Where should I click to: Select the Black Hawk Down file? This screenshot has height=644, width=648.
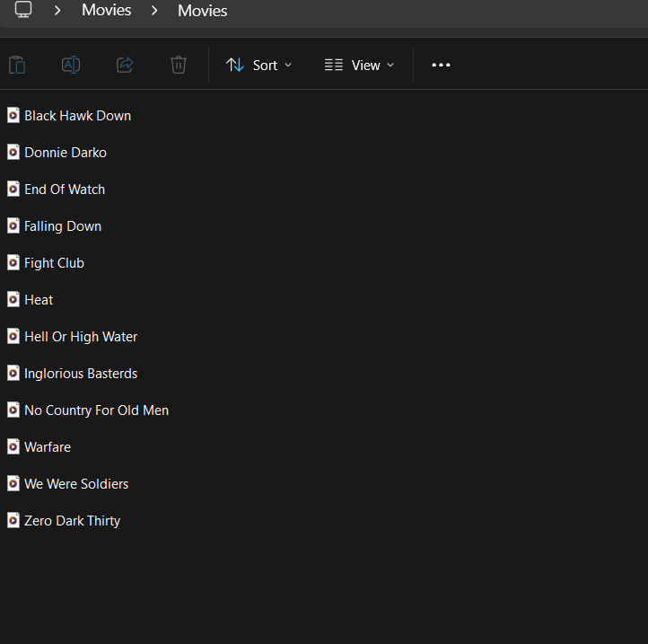pos(69,116)
